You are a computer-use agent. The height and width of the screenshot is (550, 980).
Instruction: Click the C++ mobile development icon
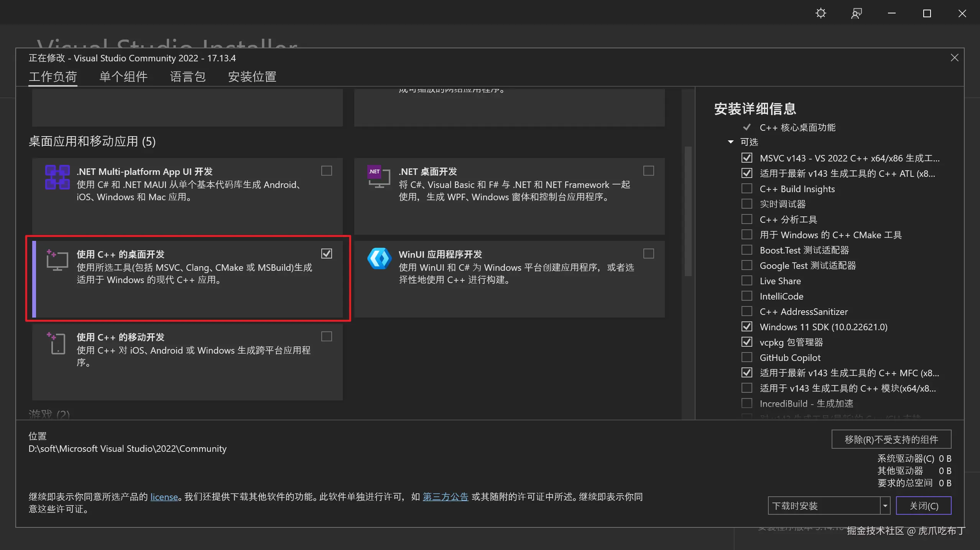[x=57, y=343]
